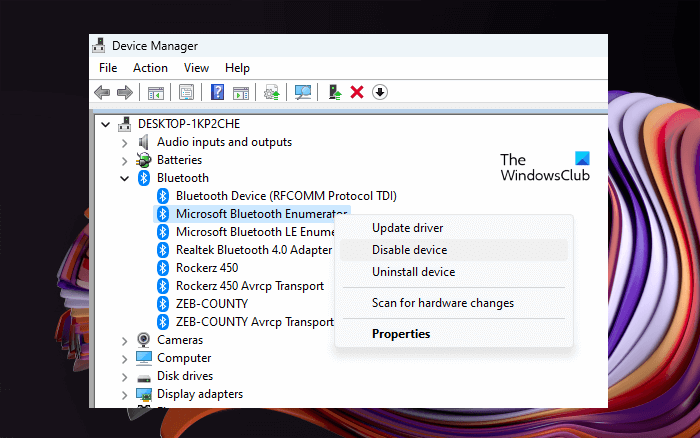Click the blue Help question mark icon
The height and width of the screenshot is (438, 700).
(217, 92)
